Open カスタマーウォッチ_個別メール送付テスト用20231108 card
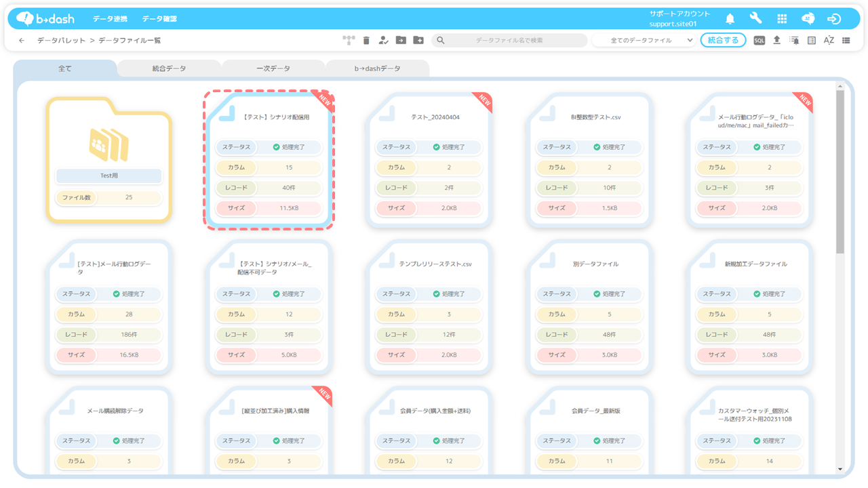This screenshot has height=488, width=868. 749,430
